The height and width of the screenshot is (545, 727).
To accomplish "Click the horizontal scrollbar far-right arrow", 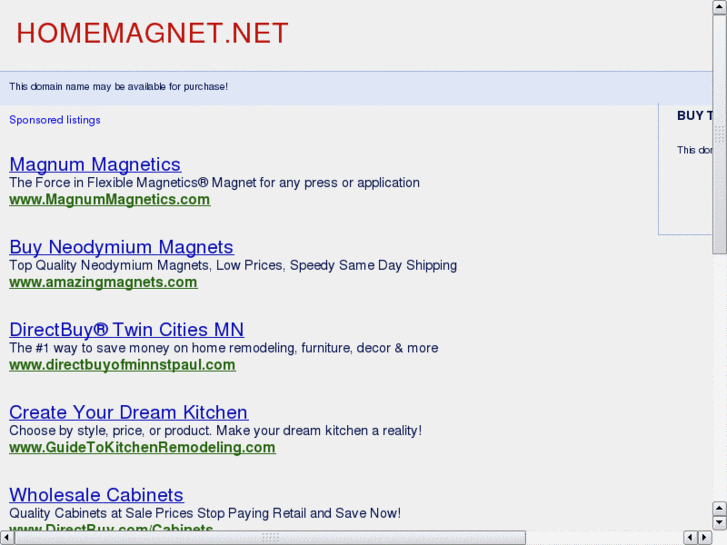I will tap(704, 537).
